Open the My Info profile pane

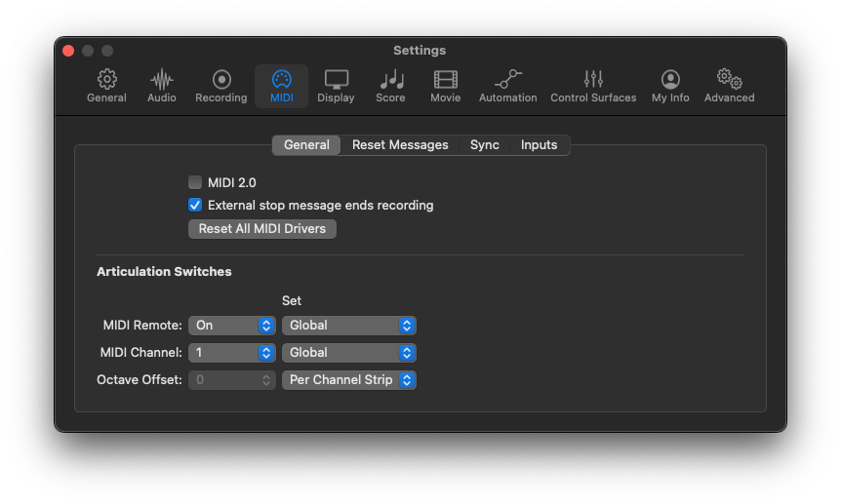click(x=670, y=86)
